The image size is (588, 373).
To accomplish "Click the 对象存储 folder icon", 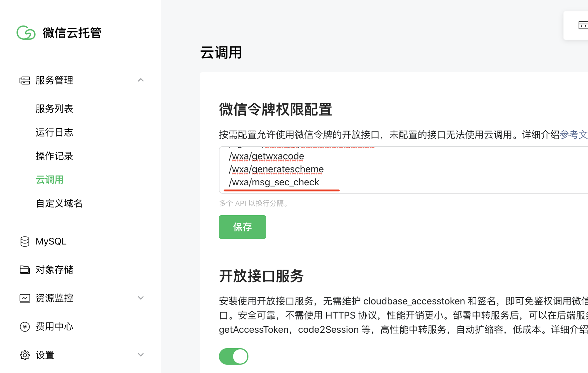I will pos(25,270).
